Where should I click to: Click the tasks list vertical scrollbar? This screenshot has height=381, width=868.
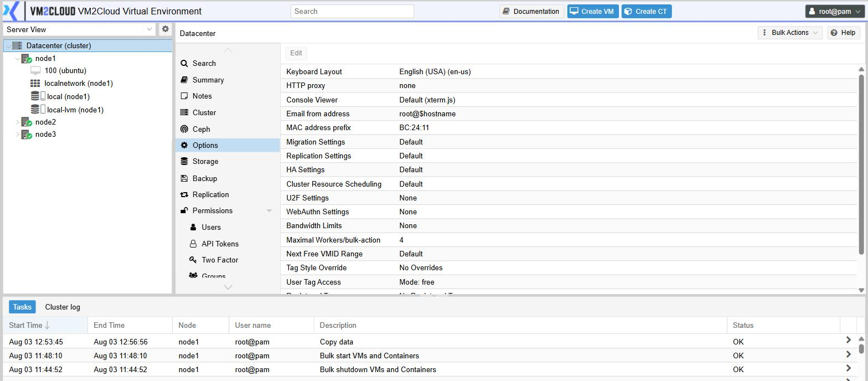[x=861, y=349]
